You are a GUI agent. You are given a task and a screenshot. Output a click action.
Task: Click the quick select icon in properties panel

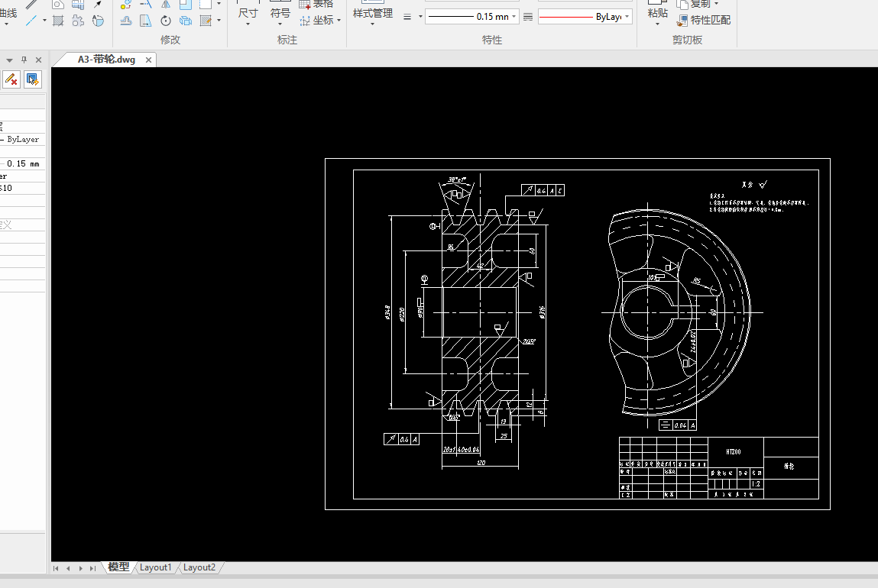coord(32,79)
